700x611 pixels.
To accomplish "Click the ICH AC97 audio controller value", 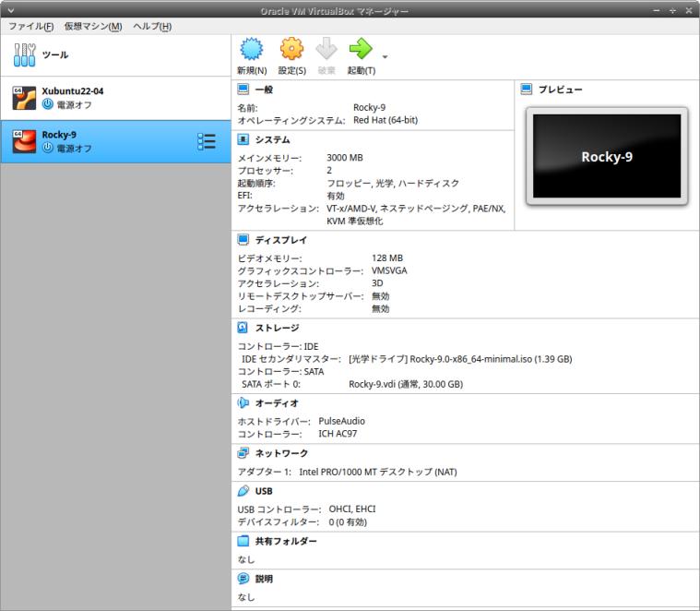I will [338, 434].
